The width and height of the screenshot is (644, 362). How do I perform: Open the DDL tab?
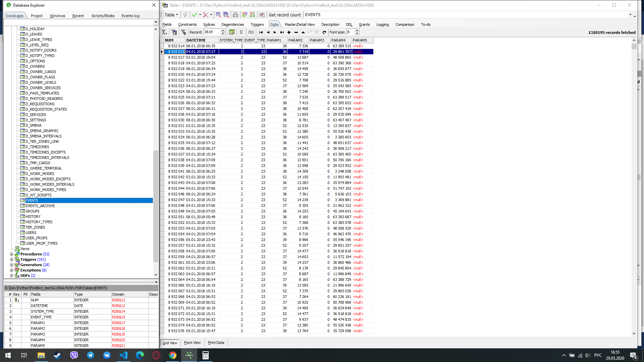point(349,24)
